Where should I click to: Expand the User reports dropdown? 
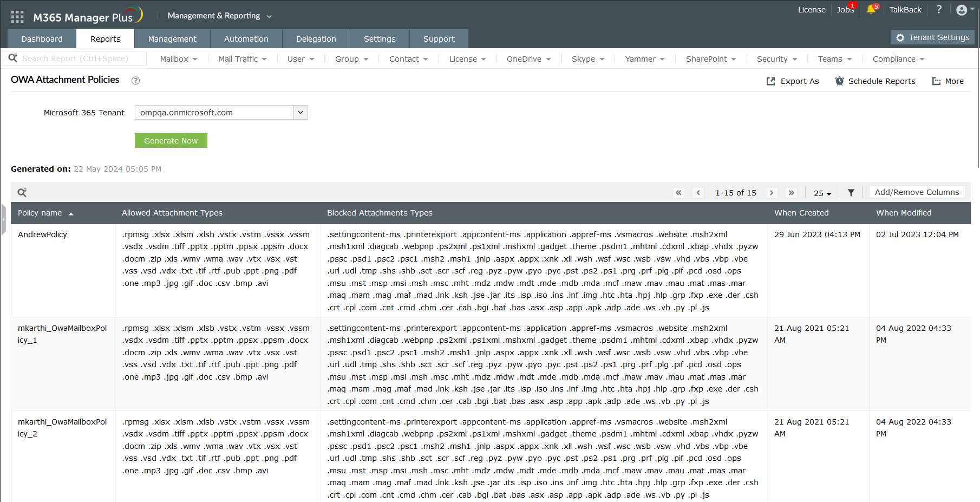300,59
